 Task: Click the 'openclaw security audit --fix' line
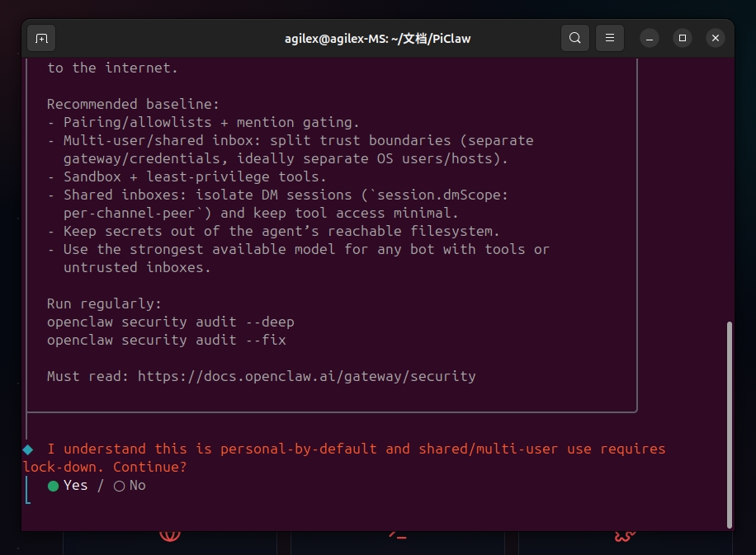click(x=167, y=340)
